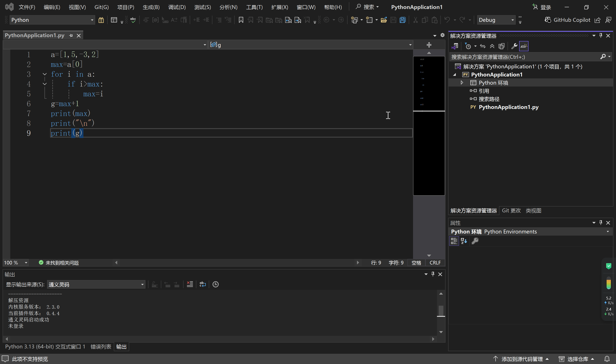Image resolution: width=616 pixels, height=364 pixels.
Task: Click Sync with Active Document arrows icon
Action: [x=483, y=46]
